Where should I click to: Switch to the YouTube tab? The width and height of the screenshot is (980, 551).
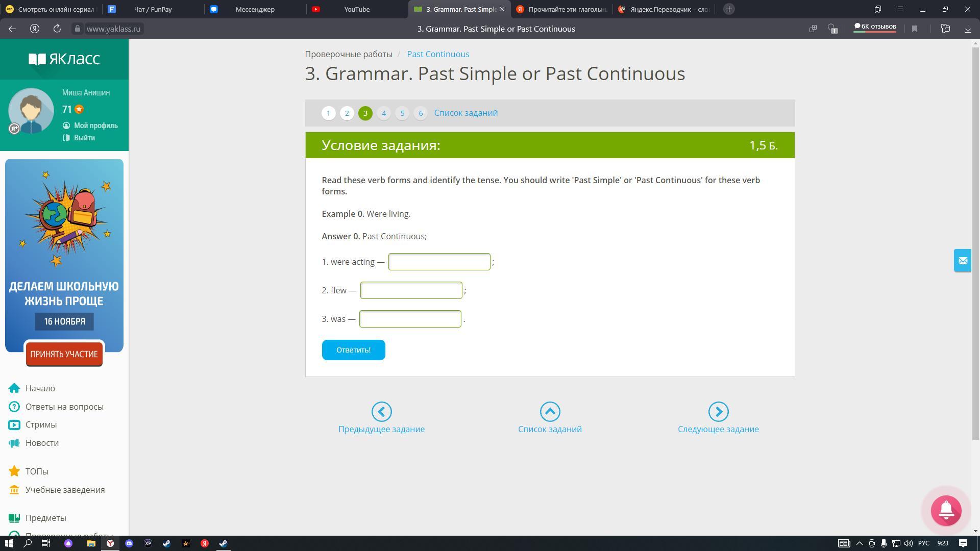coord(356,9)
